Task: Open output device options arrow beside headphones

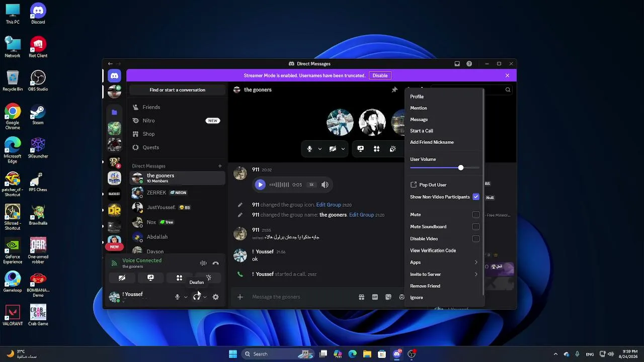Action: click(x=205, y=297)
